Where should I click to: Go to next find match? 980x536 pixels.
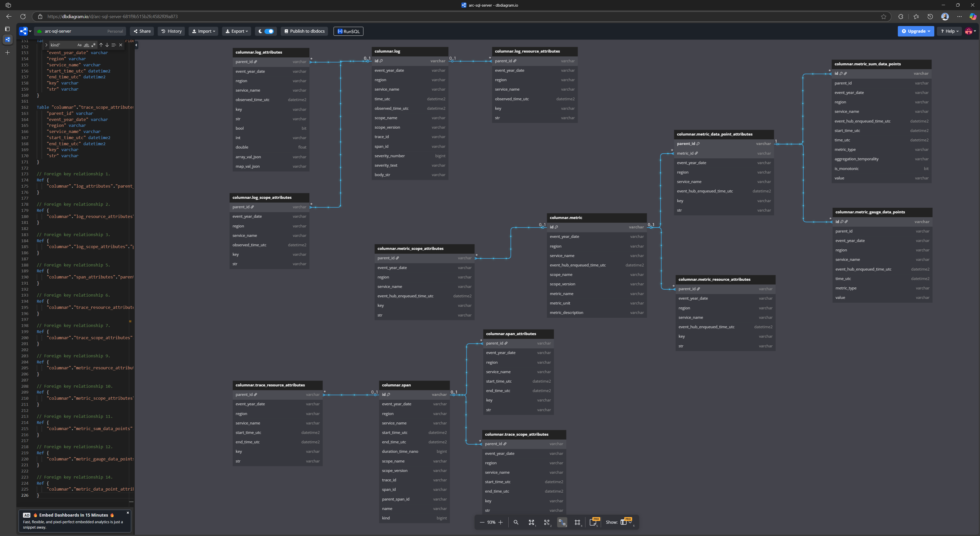tap(107, 45)
